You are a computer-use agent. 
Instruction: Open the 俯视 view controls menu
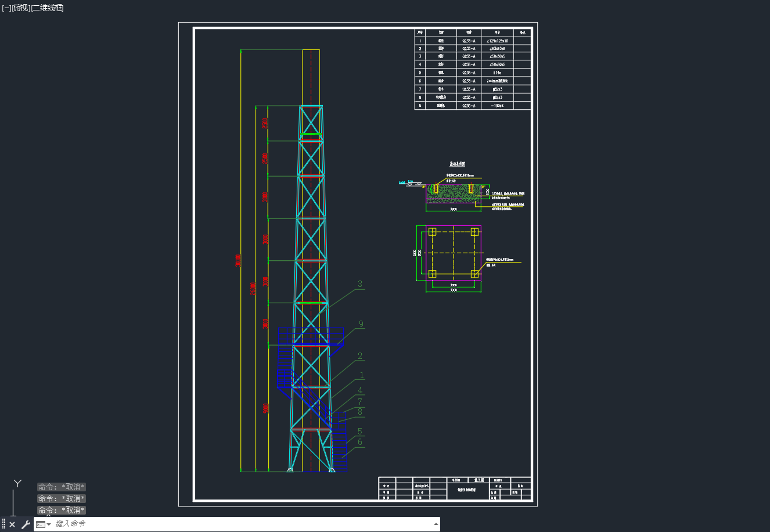21,8
